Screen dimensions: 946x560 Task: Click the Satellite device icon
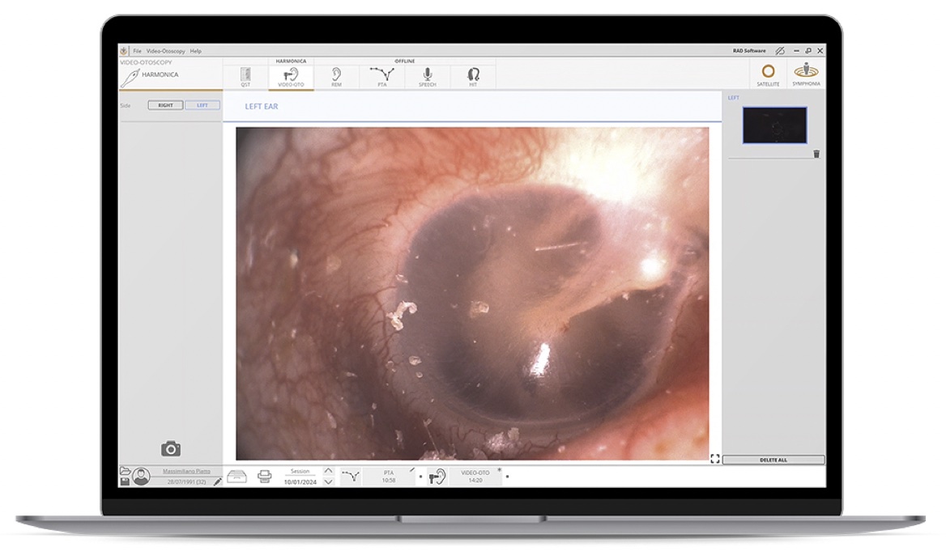[768, 74]
